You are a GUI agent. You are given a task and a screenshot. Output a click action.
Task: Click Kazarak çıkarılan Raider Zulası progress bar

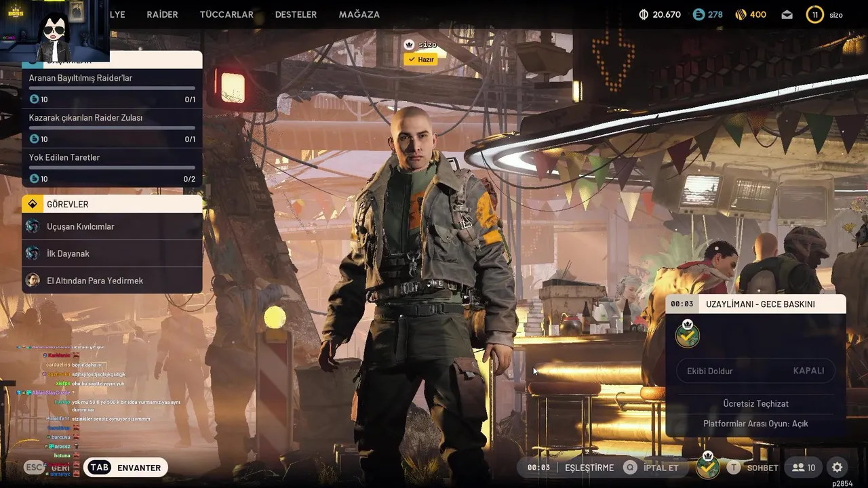[x=112, y=127]
